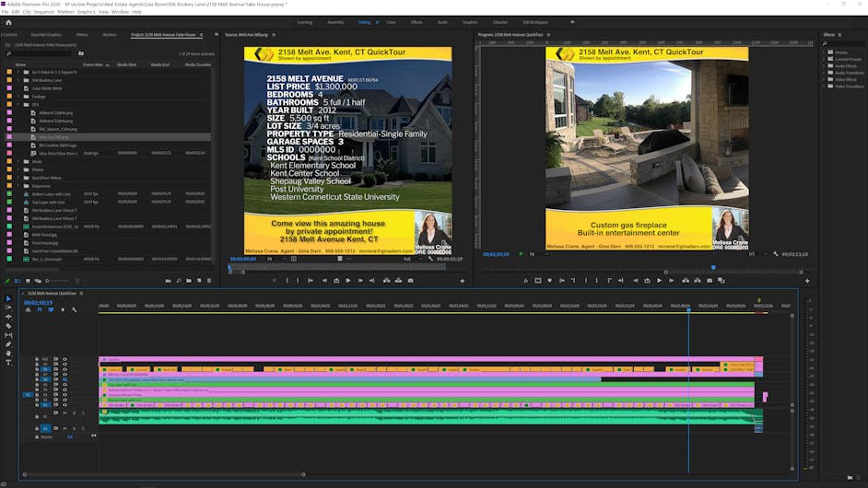The image size is (868, 488).
Task: Activate the Ripple Edit tool
Action: (8, 317)
